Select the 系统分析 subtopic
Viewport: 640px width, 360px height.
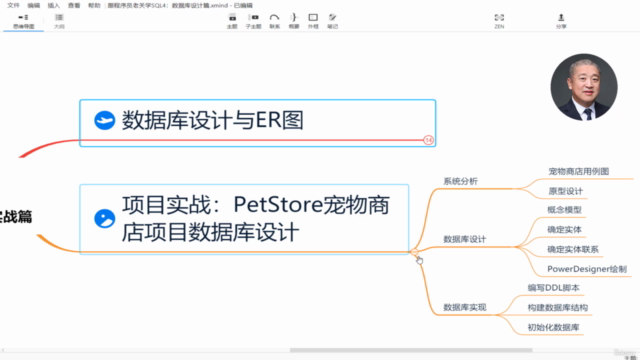click(460, 181)
